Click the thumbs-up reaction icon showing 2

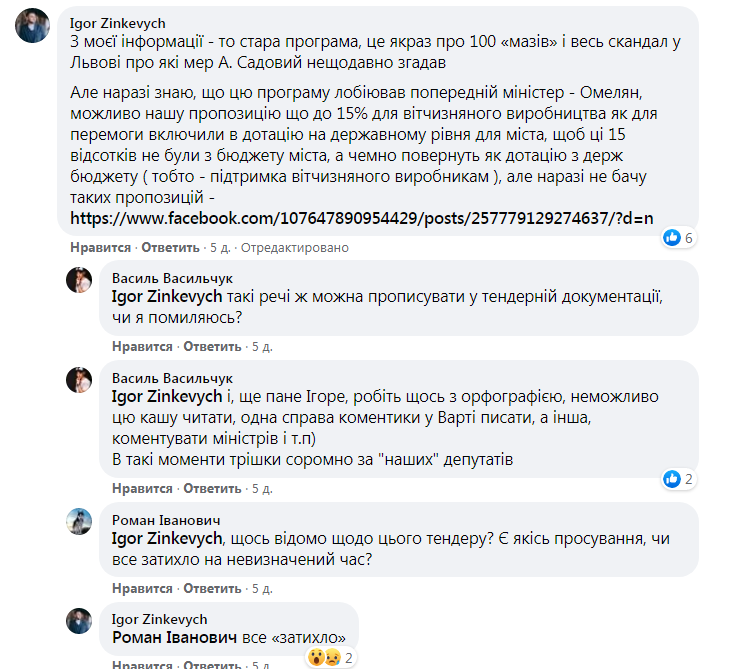point(672,479)
